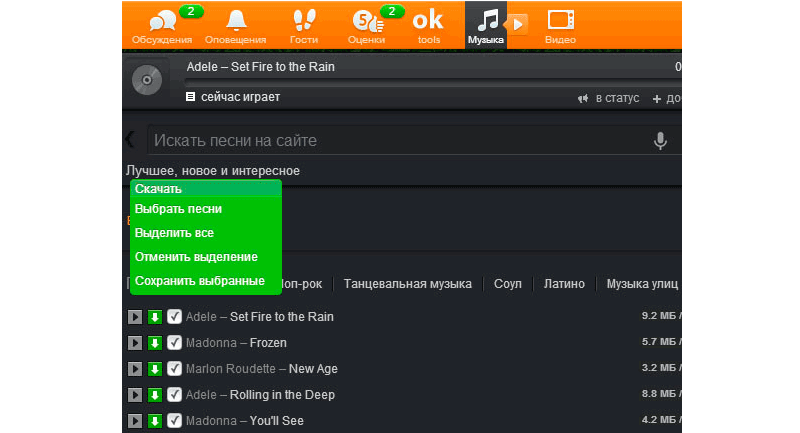
Task: Choose Выбрать песни from menu
Action: [178, 209]
